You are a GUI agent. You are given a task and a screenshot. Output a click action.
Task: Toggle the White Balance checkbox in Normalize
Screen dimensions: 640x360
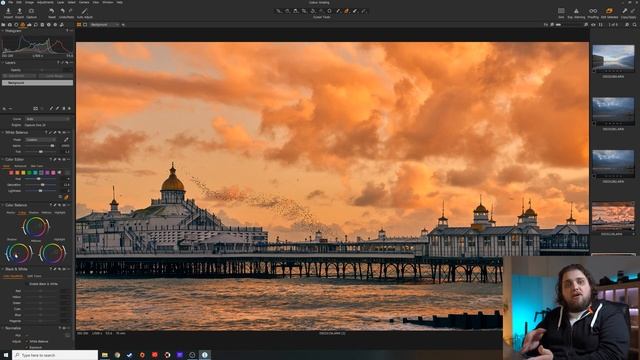coord(27,341)
